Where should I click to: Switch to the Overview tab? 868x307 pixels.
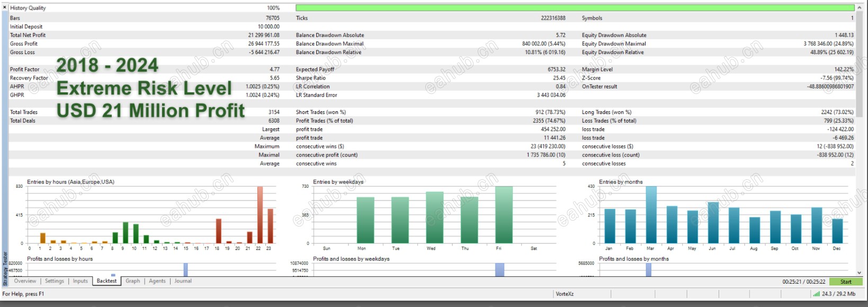(25, 281)
